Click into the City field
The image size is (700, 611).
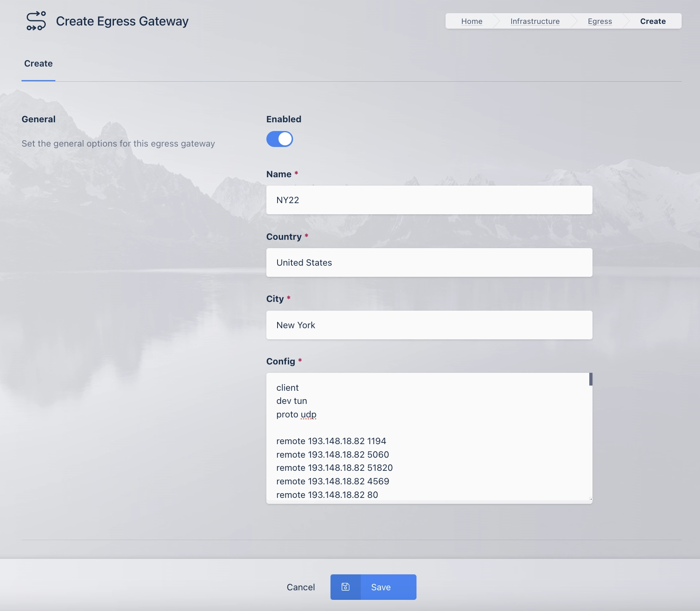pyautogui.click(x=429, y=325)
